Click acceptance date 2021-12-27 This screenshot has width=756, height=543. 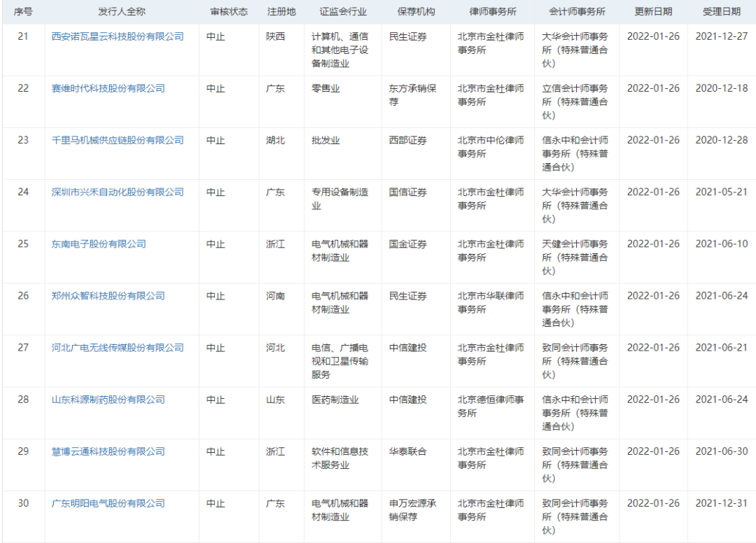[x=722, y=36]
